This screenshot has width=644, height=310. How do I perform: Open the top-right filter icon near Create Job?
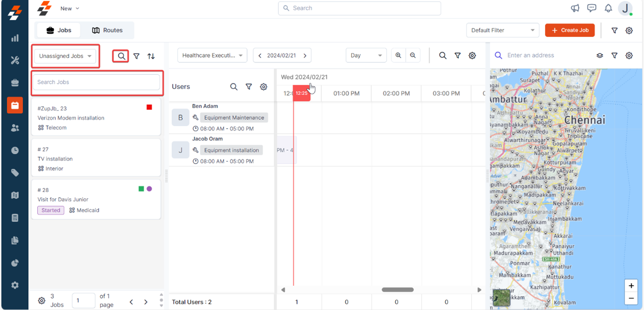coord(615,30)
